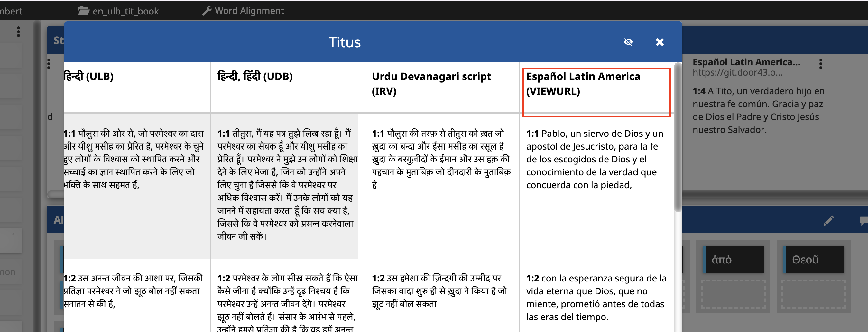This screenshot has width=868, height=332.
Task: Close the Titus dialog
Action: (x=660, y=42)
